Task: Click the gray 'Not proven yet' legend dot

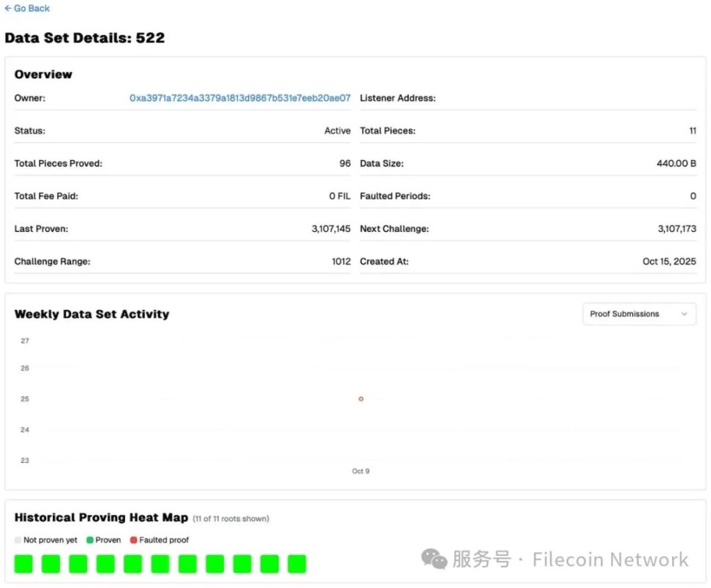Action: (x=18, y=540)
